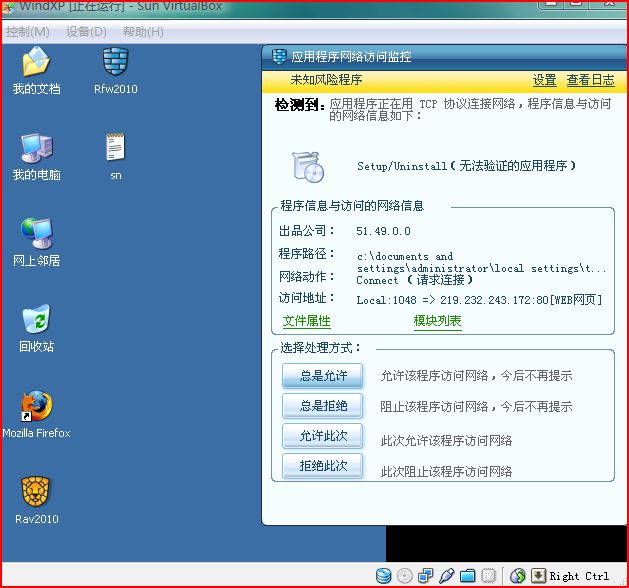This screenshot has height=588, width=629.
Task: Click the 允许此次 button
Action: coord(323,436)
